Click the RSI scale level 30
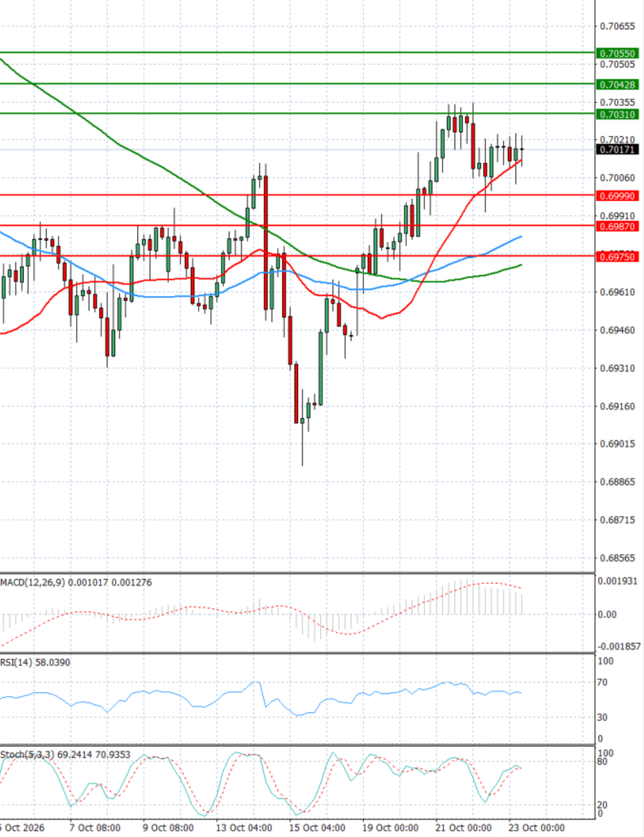 (603, 717)
